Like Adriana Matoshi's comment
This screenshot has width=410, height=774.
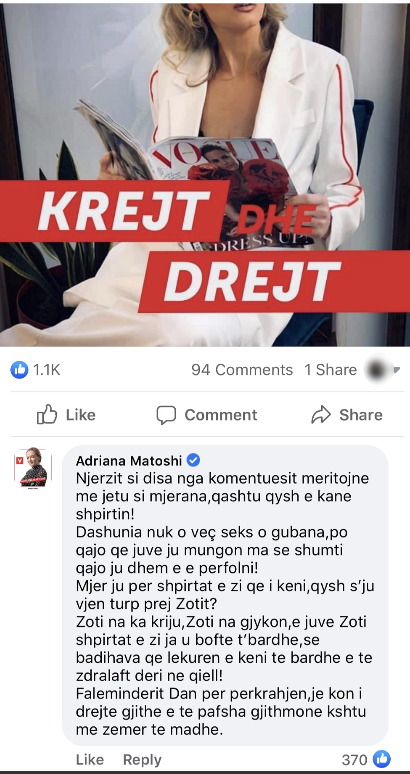tap(90, 759)
